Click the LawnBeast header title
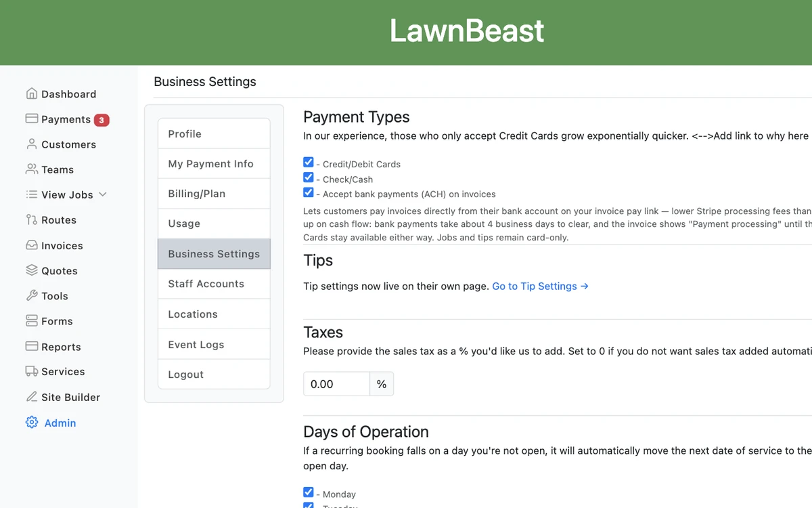Screen dimensions: 812x508 click(x=467, y=31)
